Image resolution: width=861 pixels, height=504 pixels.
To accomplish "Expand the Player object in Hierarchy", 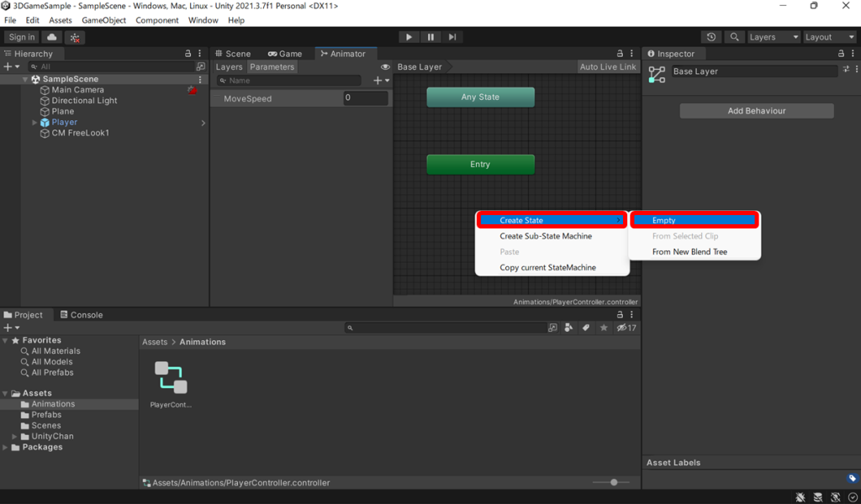I will 34,123.
